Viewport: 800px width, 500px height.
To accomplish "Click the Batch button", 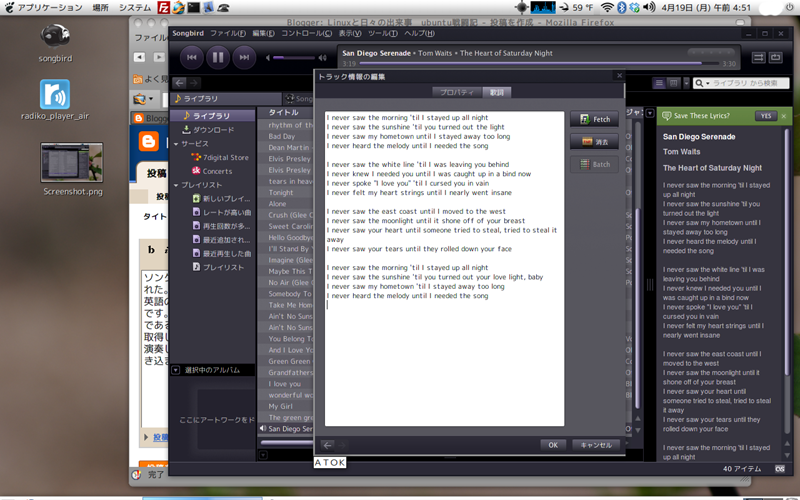I will click(x=594, y=164).
